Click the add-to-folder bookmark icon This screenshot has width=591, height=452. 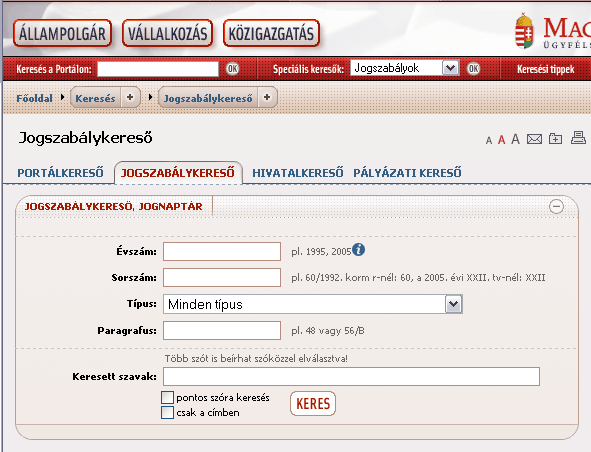[555, 139]
